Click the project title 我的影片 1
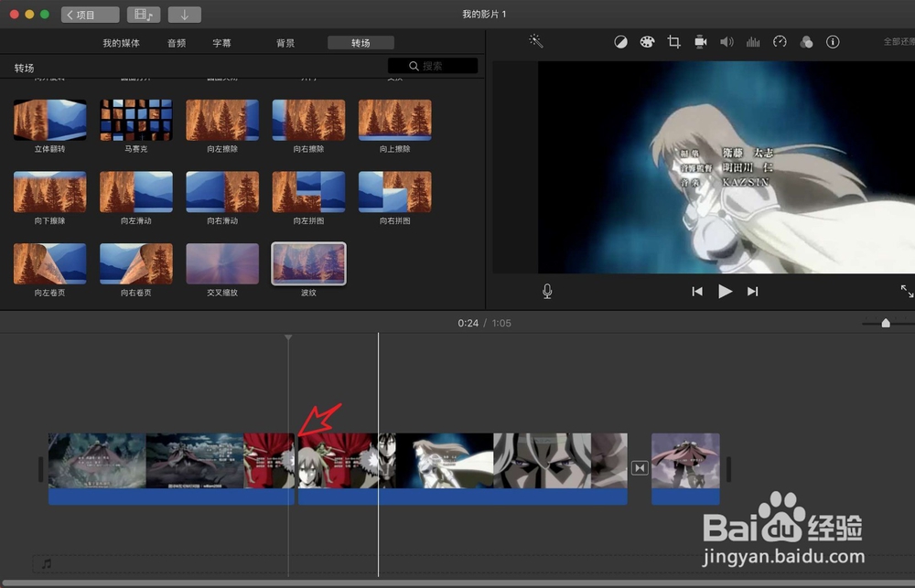Screen dimensions: 915x588 point(484,14)
